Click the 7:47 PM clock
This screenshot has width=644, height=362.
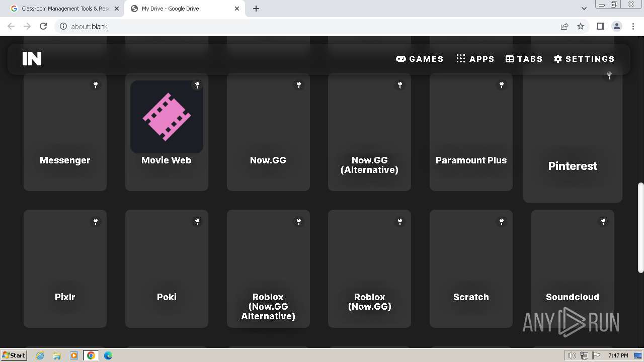(x=618, y=355)
